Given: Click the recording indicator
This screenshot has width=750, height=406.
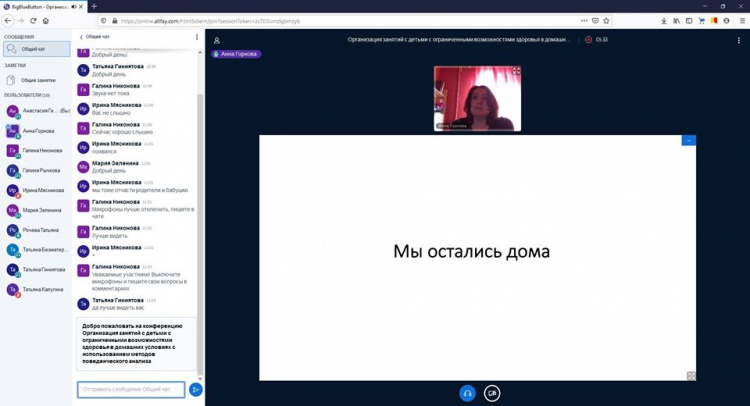Looking at the screenshot, I should [x=589, y=40].
